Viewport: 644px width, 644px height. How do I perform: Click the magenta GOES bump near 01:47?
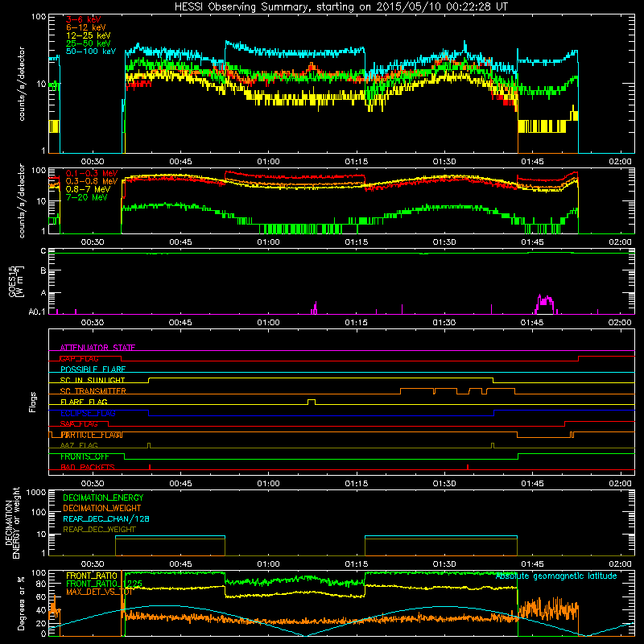pos(546,304)
